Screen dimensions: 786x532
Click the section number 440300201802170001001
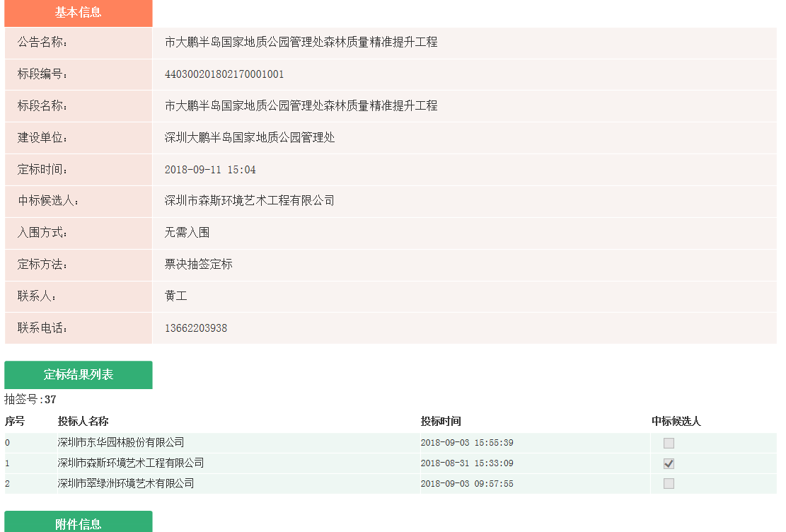pos(224,74)
